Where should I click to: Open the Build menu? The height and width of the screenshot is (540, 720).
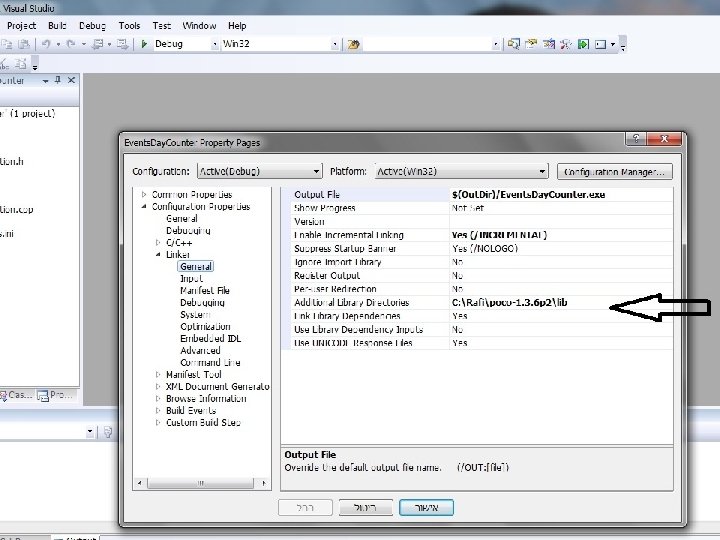point(57,26)
